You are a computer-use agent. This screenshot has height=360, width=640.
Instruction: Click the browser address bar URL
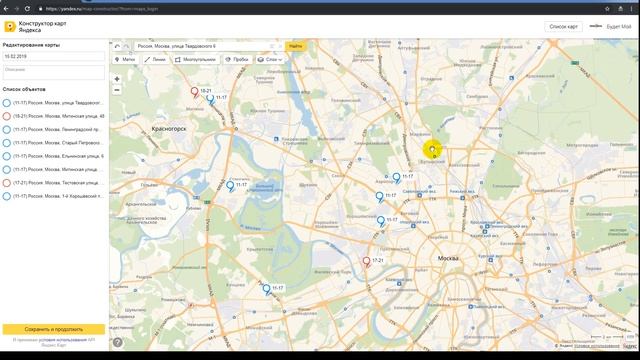[x=102, y=9]
